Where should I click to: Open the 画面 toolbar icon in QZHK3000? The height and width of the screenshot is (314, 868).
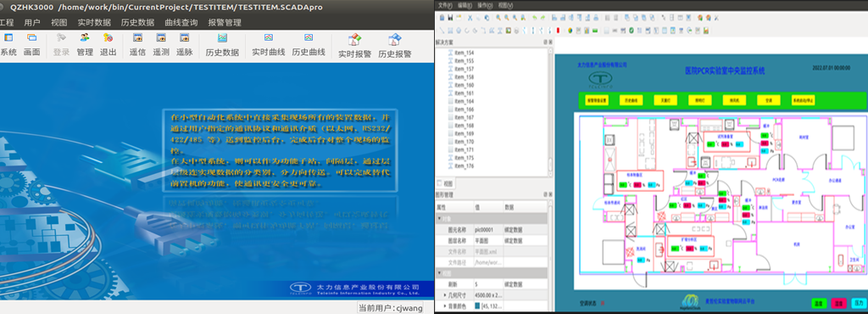[x=31, y=37]
